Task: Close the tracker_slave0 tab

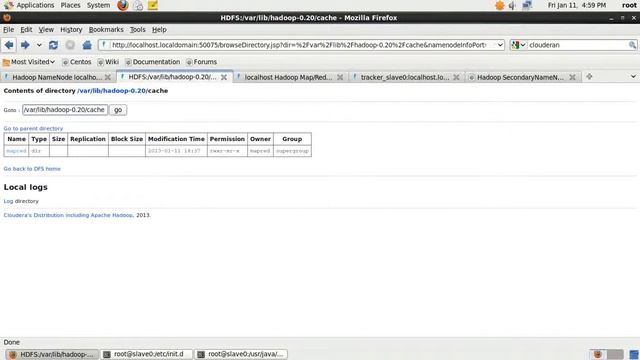Action: pos(456,77)
